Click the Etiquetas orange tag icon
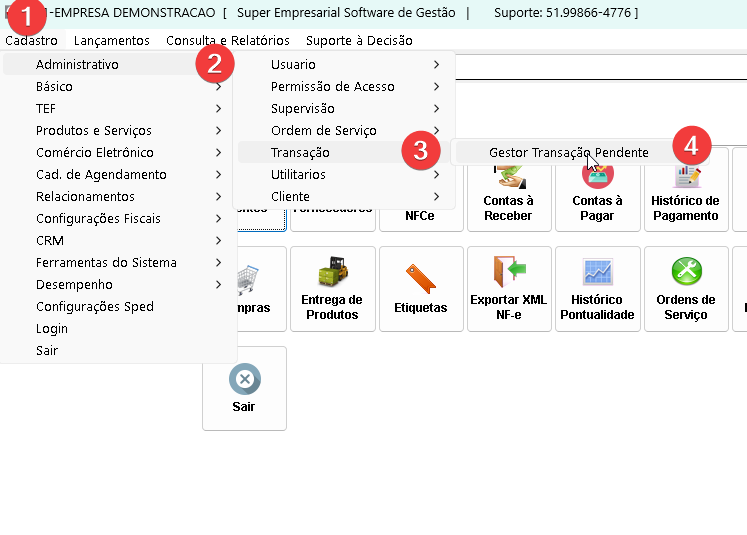 pos(421,279)
